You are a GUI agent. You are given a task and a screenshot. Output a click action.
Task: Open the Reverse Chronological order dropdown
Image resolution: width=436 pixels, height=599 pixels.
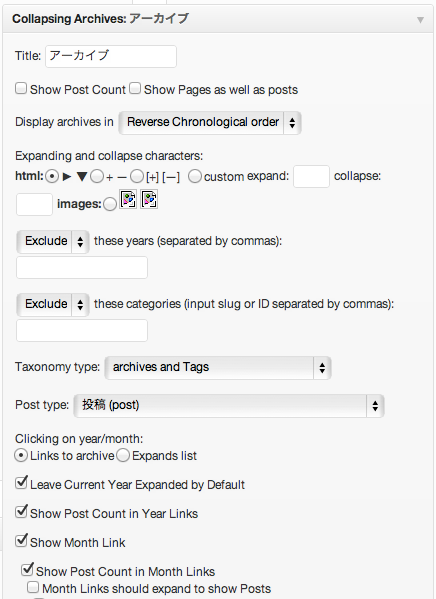click(x=210, y=123)
